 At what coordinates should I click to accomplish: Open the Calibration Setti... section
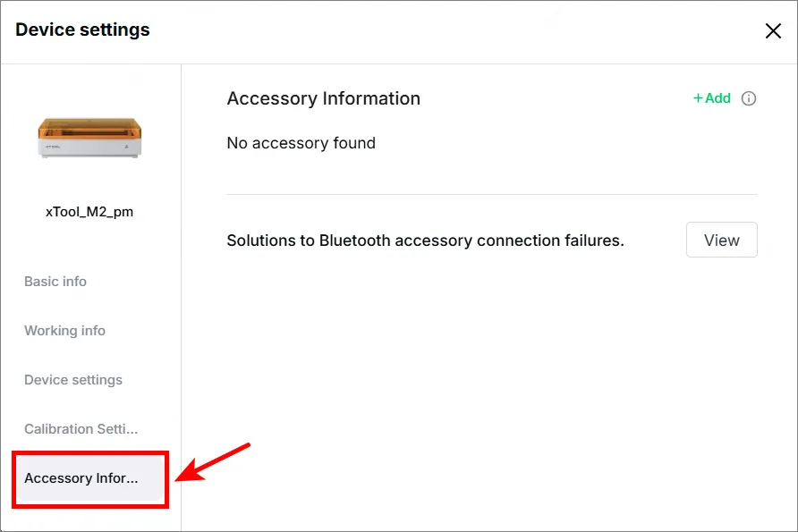point(81,429)
